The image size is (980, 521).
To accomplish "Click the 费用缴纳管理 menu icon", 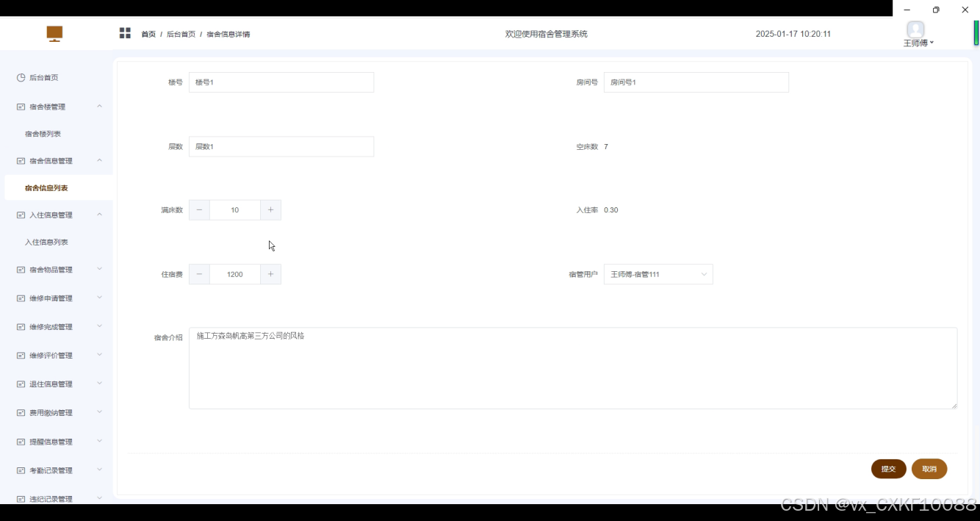I will [x=21, y=413].
